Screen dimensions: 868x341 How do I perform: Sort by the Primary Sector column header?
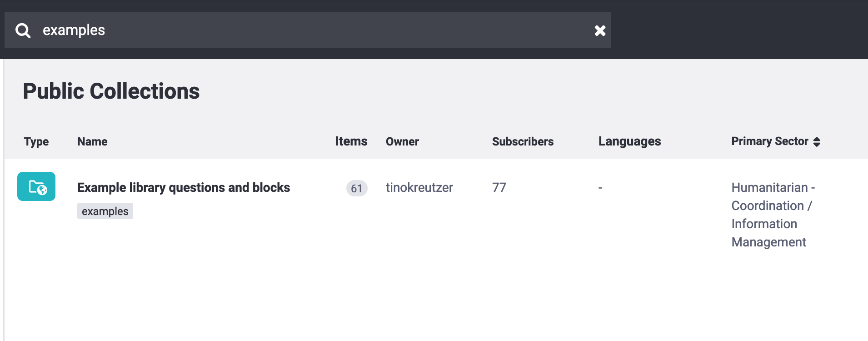769,141
